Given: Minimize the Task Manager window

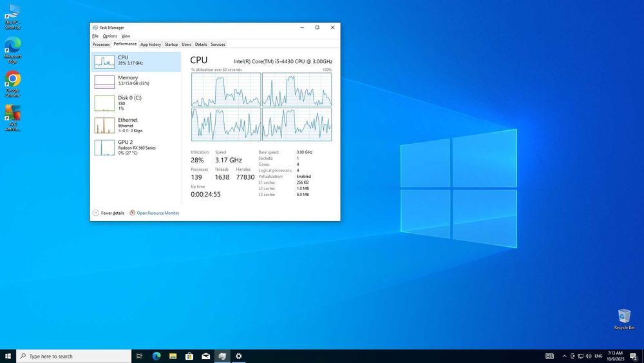Looking at the screenshot, I should point(302,28).
